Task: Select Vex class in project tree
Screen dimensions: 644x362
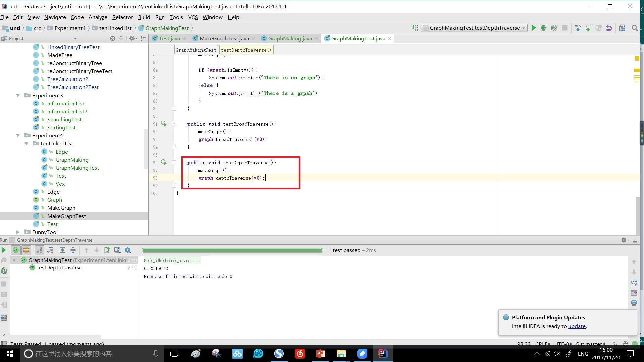Action: 60,184
